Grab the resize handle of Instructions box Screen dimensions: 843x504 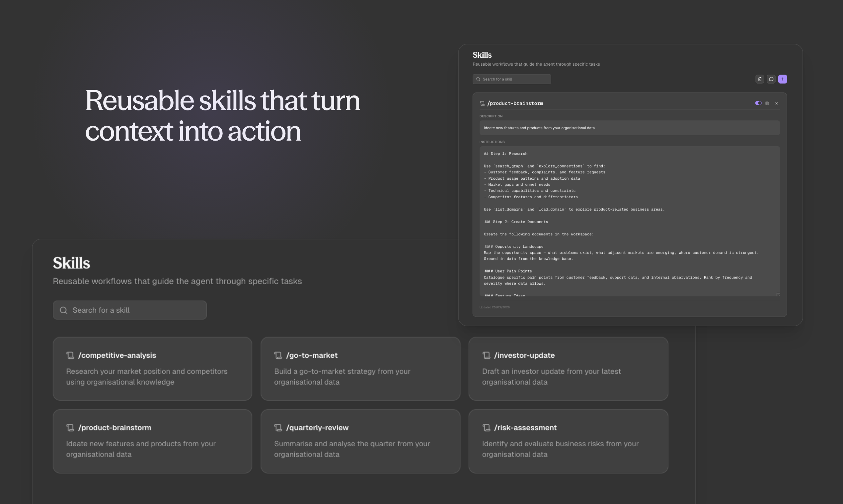point(778,294)
